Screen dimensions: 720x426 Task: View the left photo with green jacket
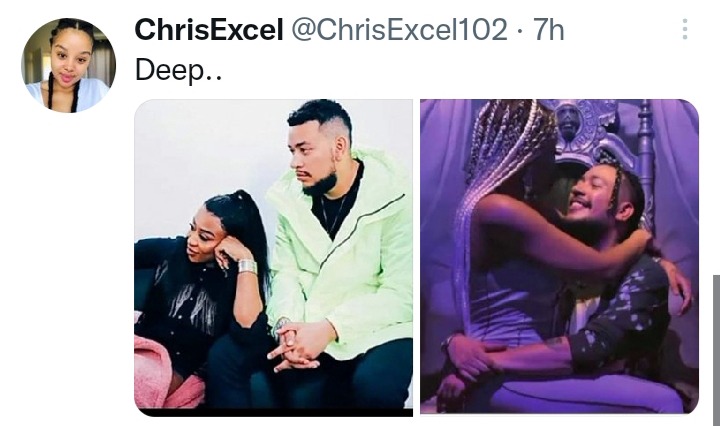274,258
